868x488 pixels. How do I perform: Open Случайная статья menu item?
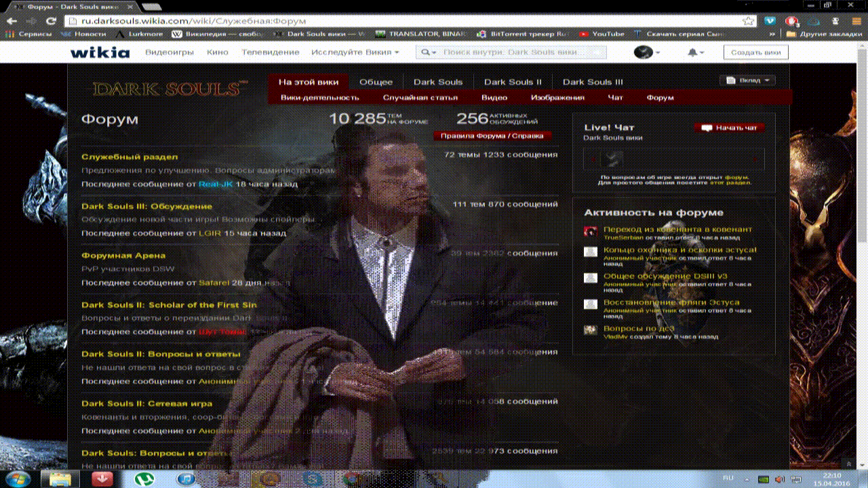pos(420,98)
